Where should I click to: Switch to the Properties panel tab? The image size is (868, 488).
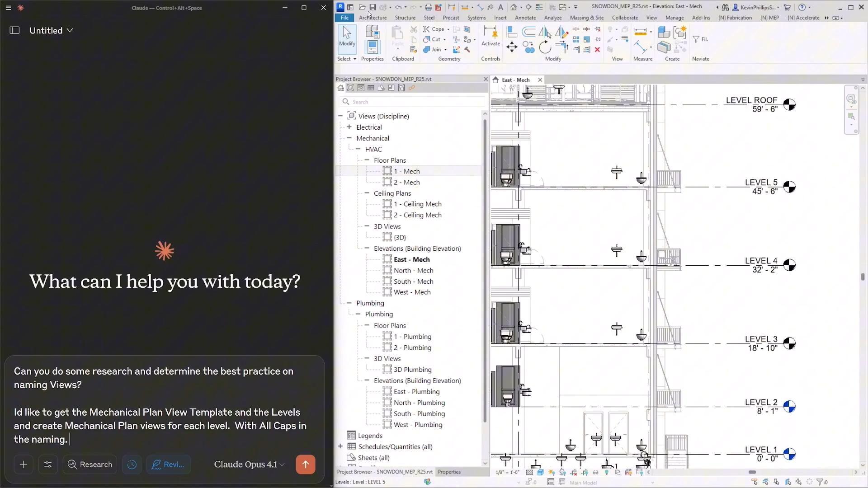coord(449,472)
